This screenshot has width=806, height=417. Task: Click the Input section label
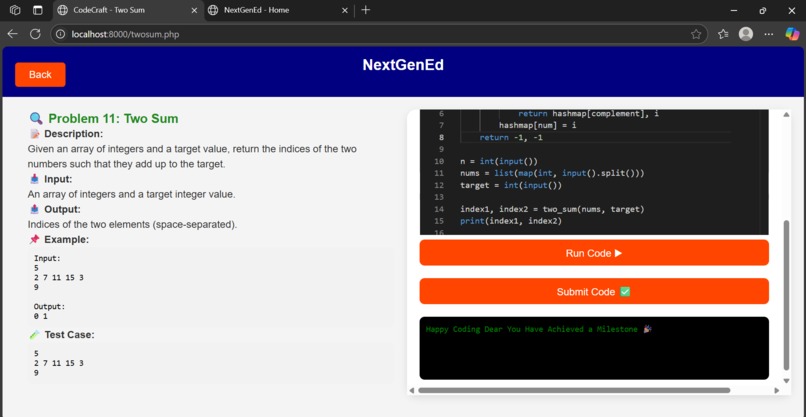tap(58, 179)
